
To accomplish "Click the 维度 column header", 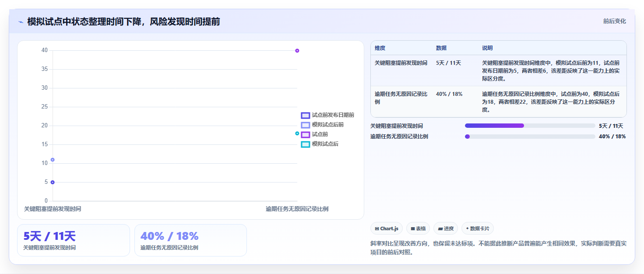I will 380,48.
